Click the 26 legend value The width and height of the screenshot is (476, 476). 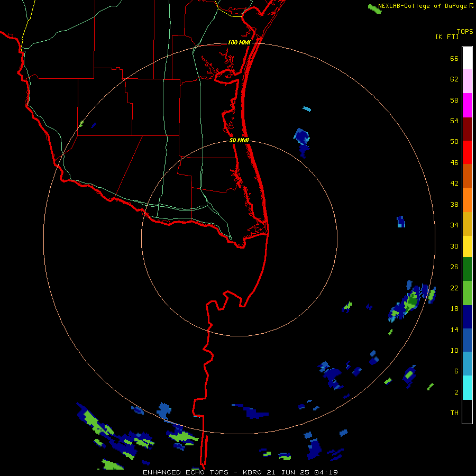click(x=454, y=267)
